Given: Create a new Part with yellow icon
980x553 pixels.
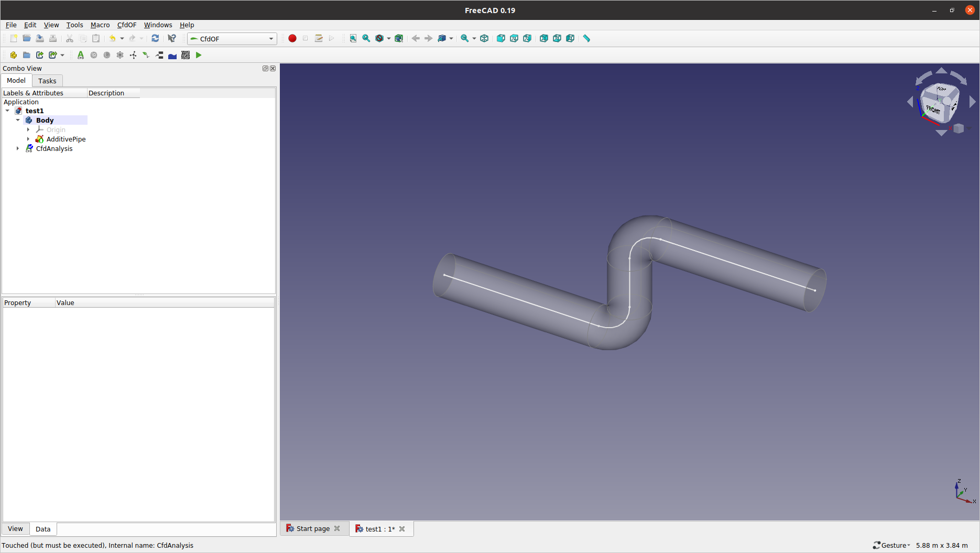Looking at the screenshot, I should pos(14,55).
